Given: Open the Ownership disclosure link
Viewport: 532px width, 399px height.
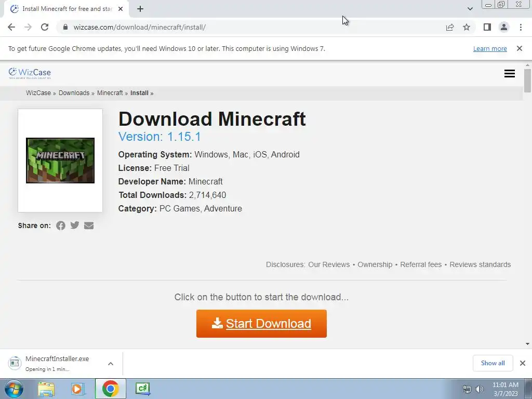Looking at the screenshot, I should [375, 264].
